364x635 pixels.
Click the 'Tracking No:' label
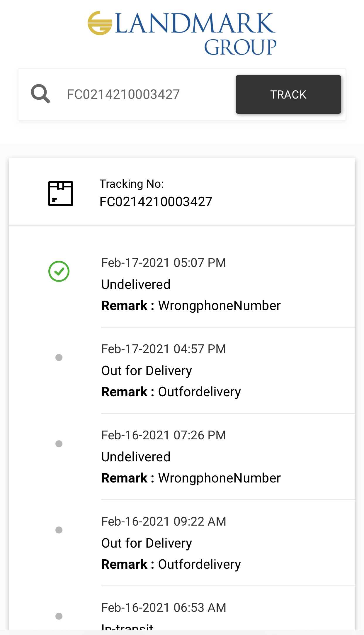pos(132,184)
